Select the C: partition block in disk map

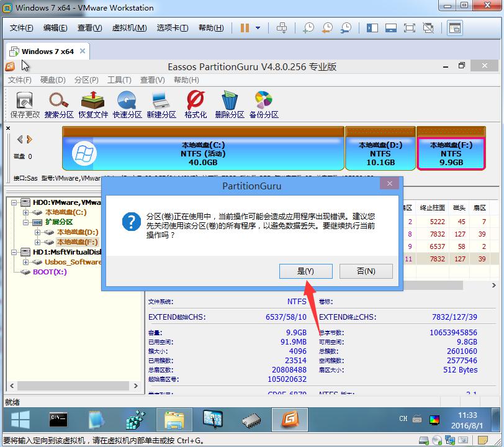click(203, 148)
